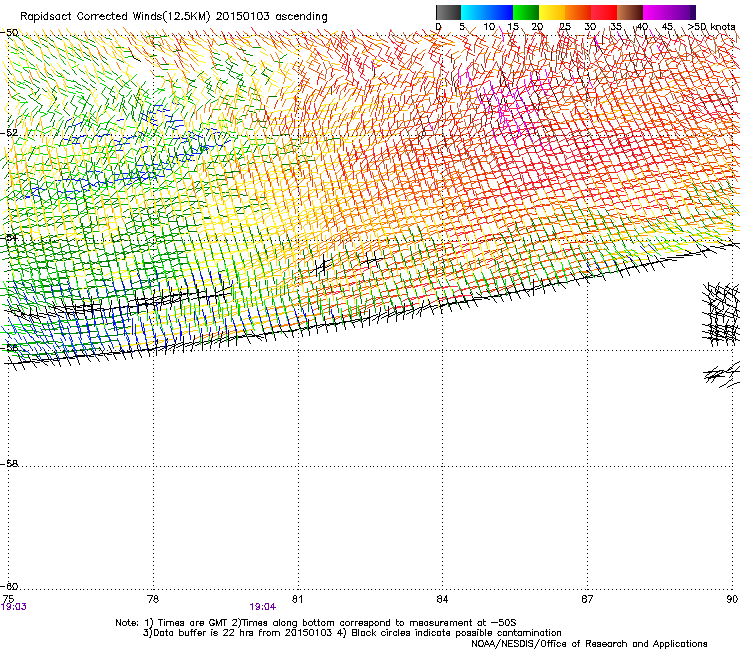Image resolution: width=740 pixels, height=650 pixels.
Task: Click the red 30-35 knots legend swatch
Action: (604, 12)
